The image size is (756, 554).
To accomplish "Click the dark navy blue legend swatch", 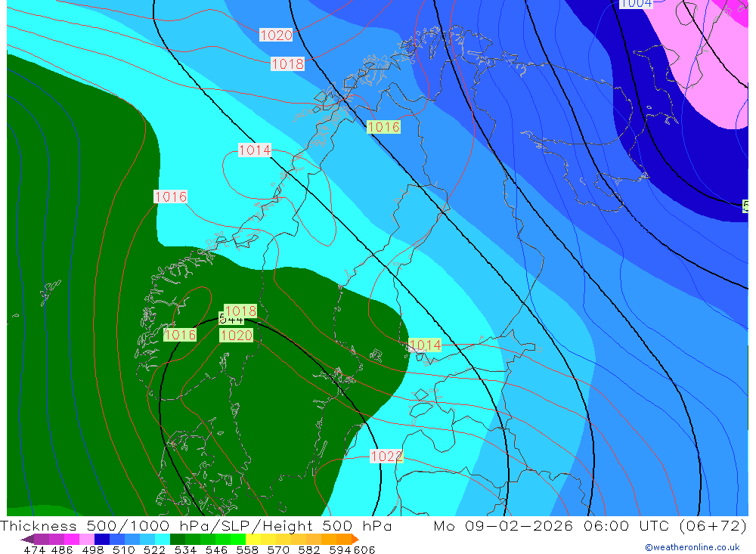I will pos(102,540).
